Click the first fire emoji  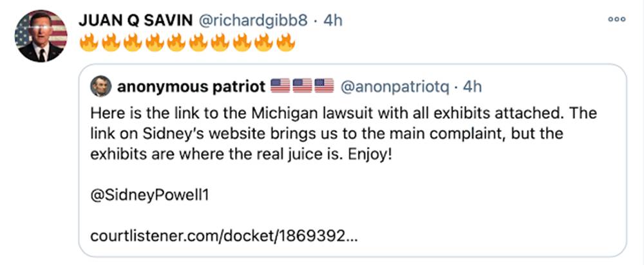pyautogui.click(x=90, y=44)
